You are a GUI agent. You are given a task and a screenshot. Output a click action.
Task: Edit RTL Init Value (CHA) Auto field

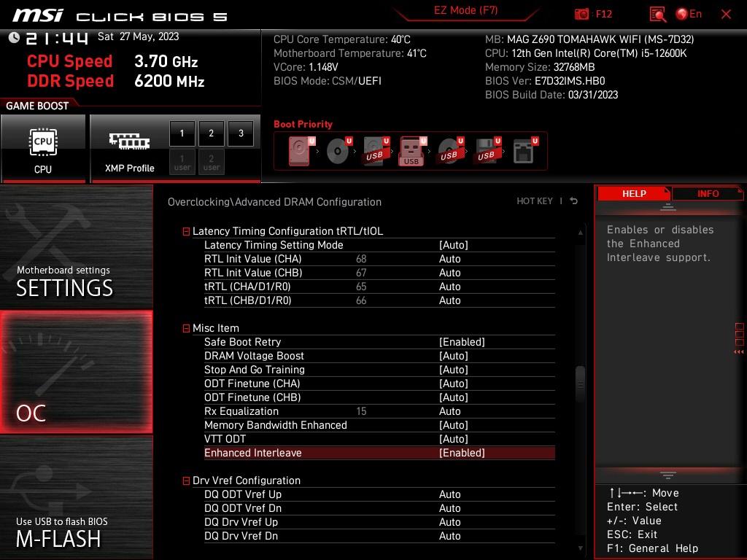click(449, 259)
